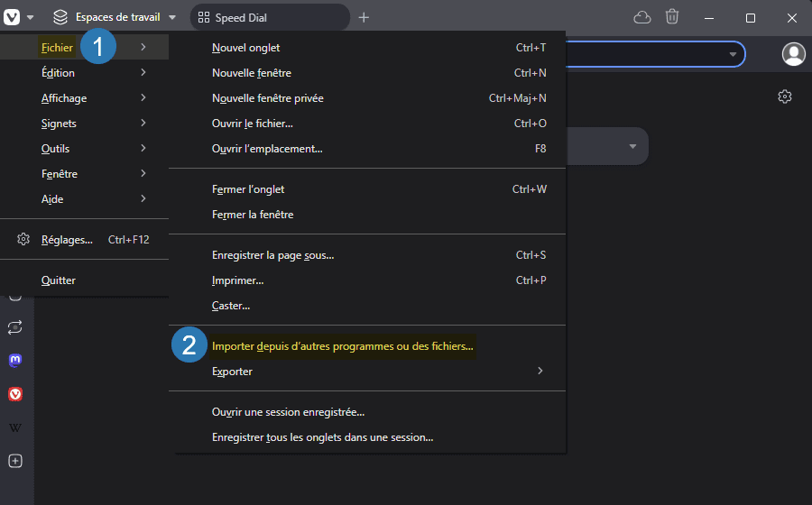The width and height of the screenshot is (812, 505).
Task: Expand the chevron beside Aide
Action: tap(143, 198)
